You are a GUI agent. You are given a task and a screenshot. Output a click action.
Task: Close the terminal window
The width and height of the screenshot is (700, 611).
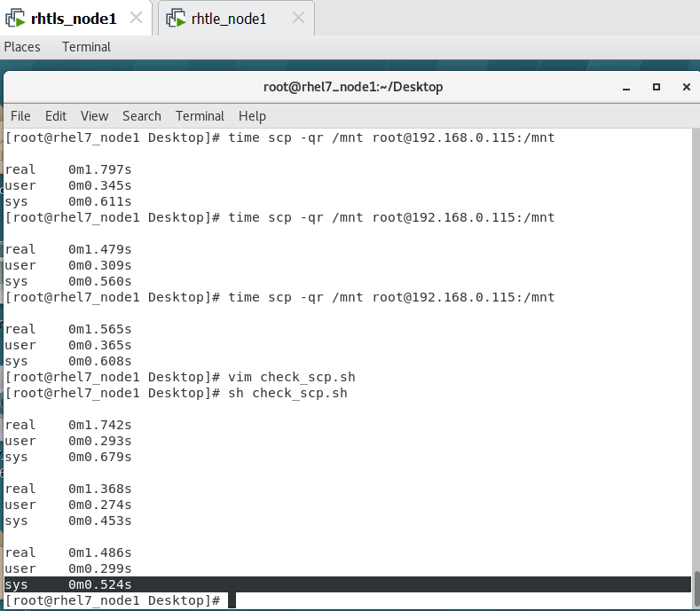(687, 87)
